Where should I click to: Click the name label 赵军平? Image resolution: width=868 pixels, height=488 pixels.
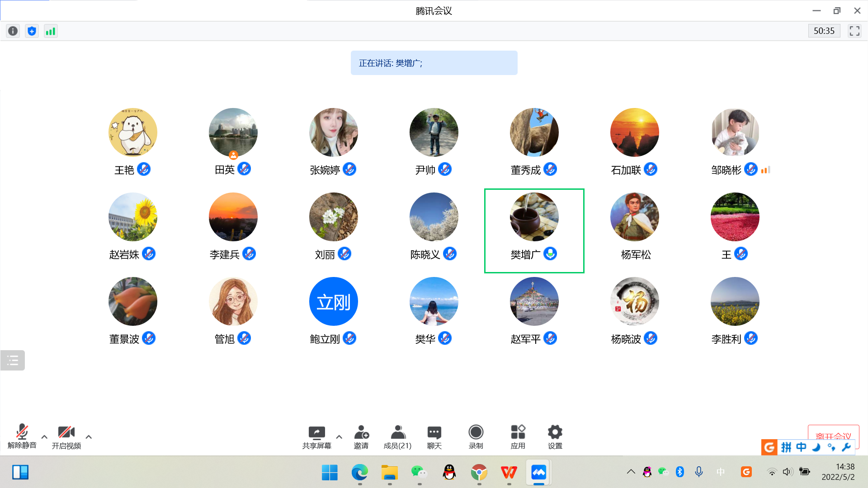(x=526, y=339)
